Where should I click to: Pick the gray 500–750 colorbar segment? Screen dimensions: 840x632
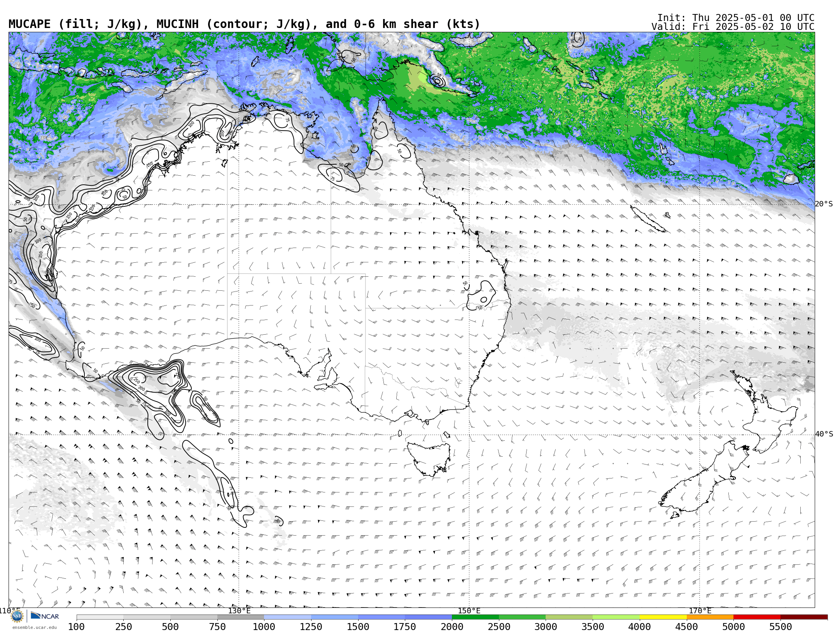coord(194,617)
